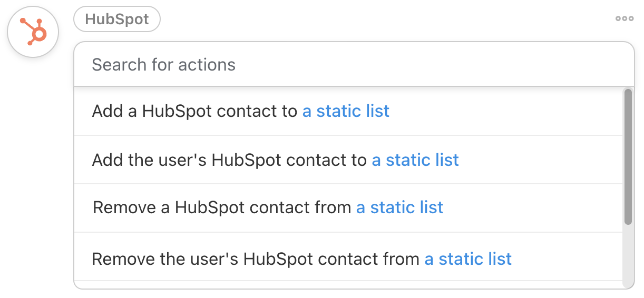The image size is (644, 298).
Task: Click the actions list scrollbar thumb
Action: [628, 157]
